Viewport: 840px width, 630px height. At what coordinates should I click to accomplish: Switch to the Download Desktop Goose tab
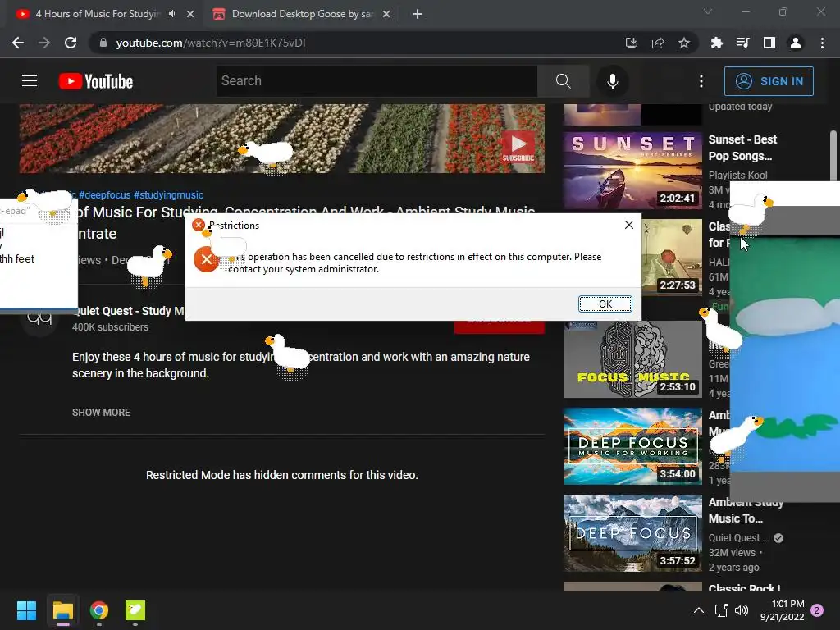pyautogui.click(x=301, y=14)
